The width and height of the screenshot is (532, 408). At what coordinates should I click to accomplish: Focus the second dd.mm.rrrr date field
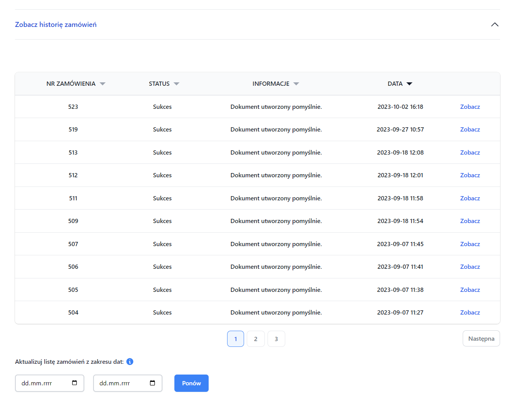(128, 383)
